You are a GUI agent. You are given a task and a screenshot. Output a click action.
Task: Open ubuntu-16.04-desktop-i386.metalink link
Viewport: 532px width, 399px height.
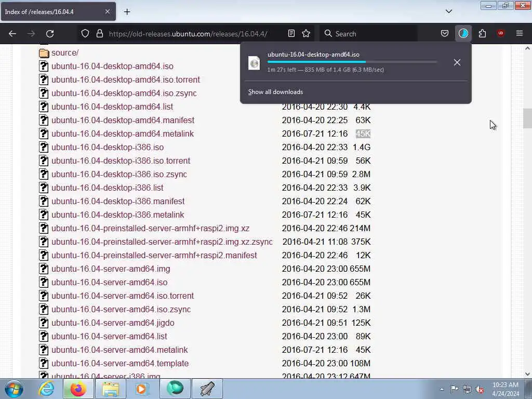pos(118,215)
